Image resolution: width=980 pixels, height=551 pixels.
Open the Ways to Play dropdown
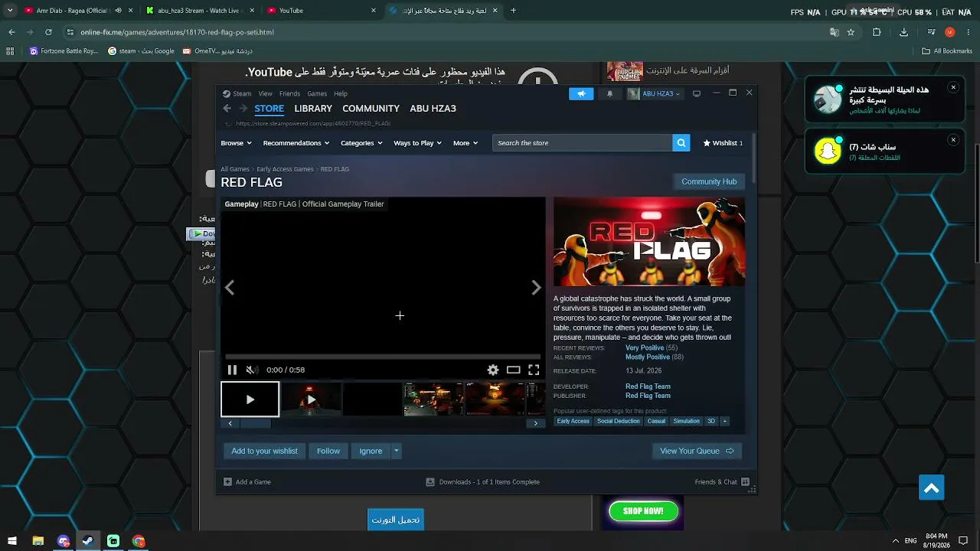tap(417, 143)
